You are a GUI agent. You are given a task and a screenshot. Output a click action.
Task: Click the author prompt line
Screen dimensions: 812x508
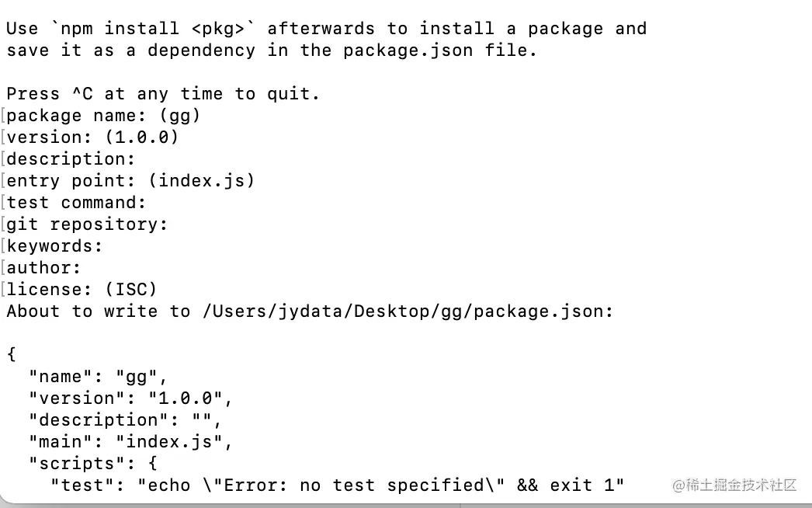pyautogui.click(x=43, y=268)
